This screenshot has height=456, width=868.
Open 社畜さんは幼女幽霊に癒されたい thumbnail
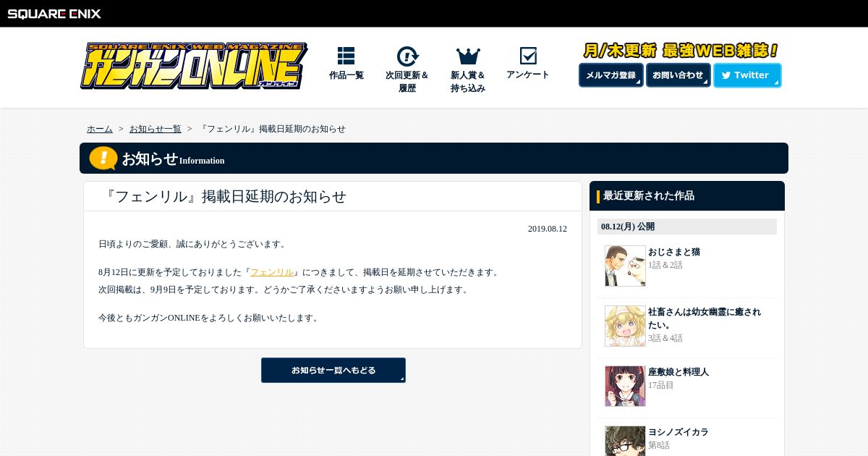625,326
